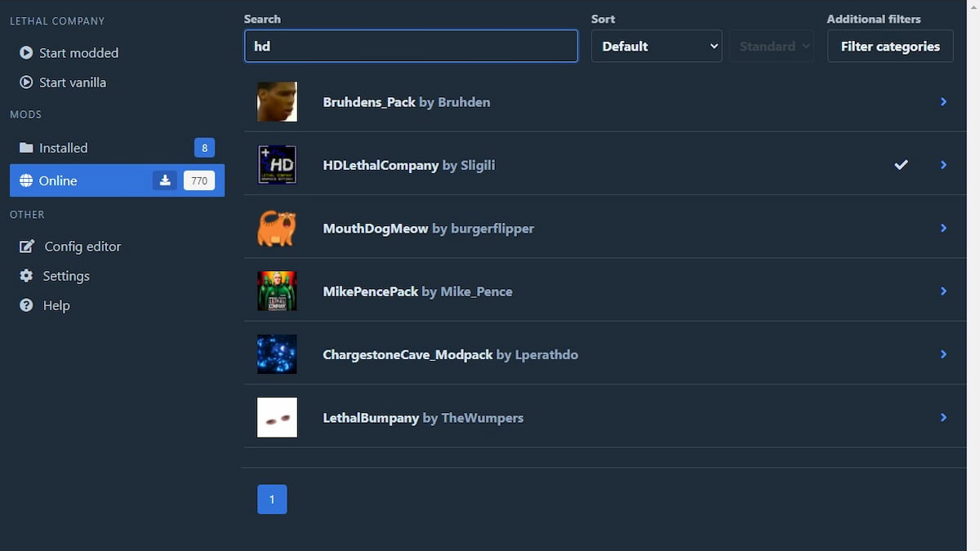Go to page 1 of results
This screenshot has height=551, width=980.
272,500
